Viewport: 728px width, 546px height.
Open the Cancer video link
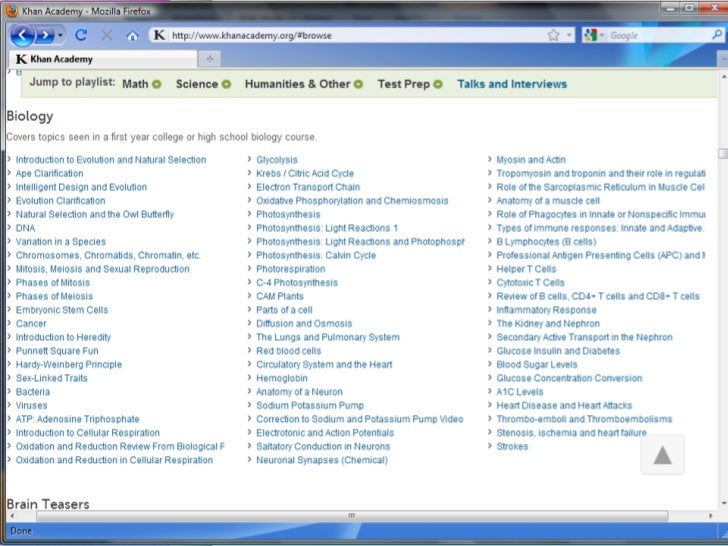(x=31, y=324)
